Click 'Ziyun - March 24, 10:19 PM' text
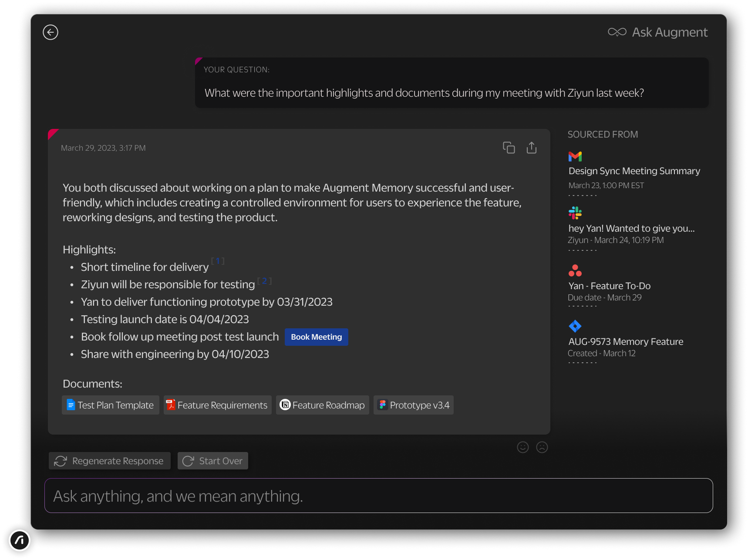This screenshot has height=560, width=748. 616,240
